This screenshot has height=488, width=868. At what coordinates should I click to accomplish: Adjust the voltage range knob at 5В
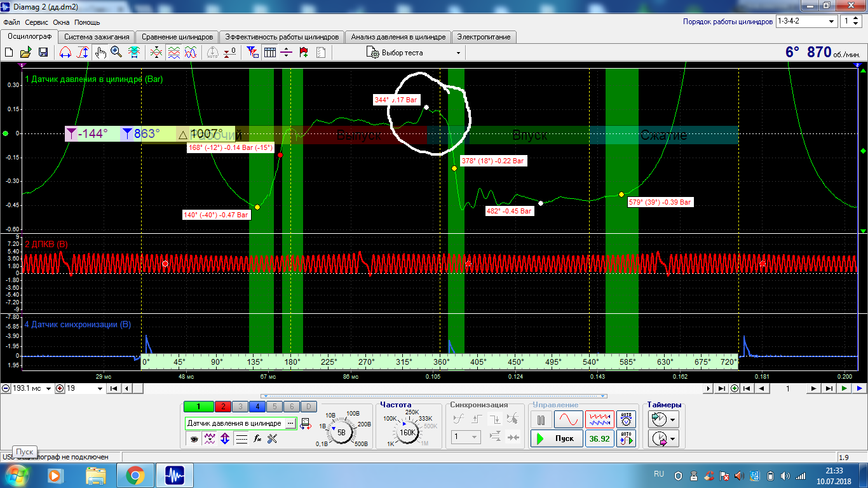pyautogui.click(x=341, y=432)
